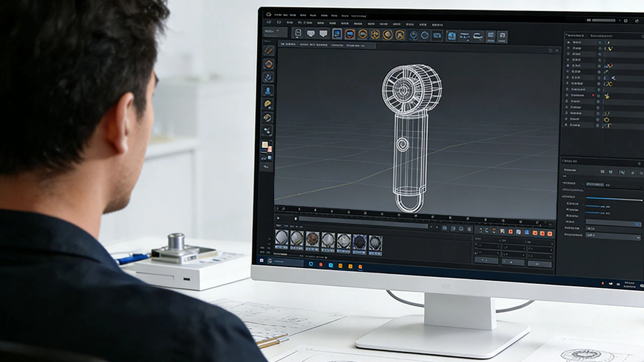Select the blue hexagon icon in top toolbar
The width and height of the screenshot is (644, 362).
[425, 35]
